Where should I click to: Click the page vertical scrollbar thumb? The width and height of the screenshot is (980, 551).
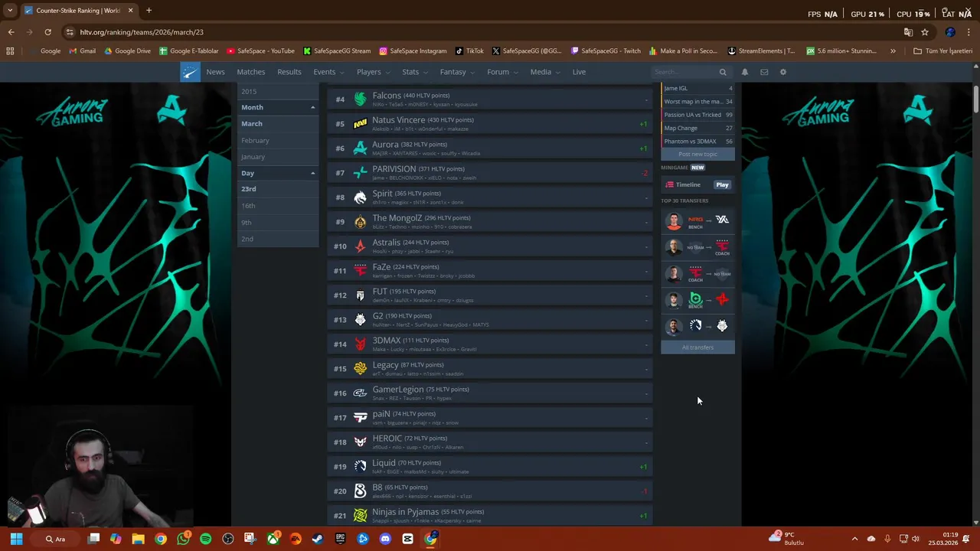975,99
